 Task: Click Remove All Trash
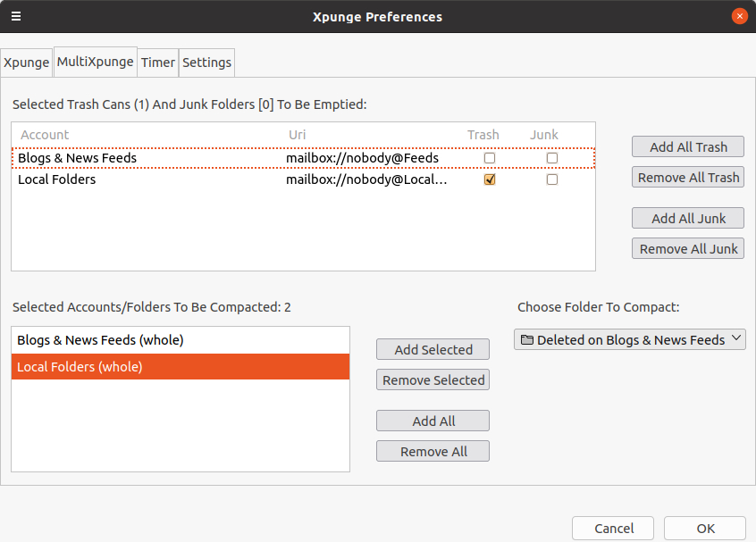coord(688,177)
